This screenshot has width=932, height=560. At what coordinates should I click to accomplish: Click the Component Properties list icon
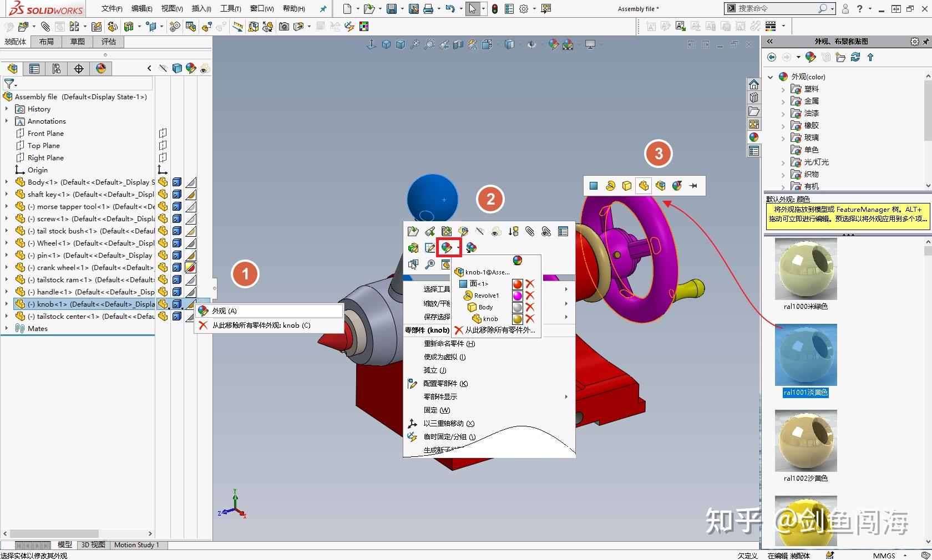tap(563, 231)
